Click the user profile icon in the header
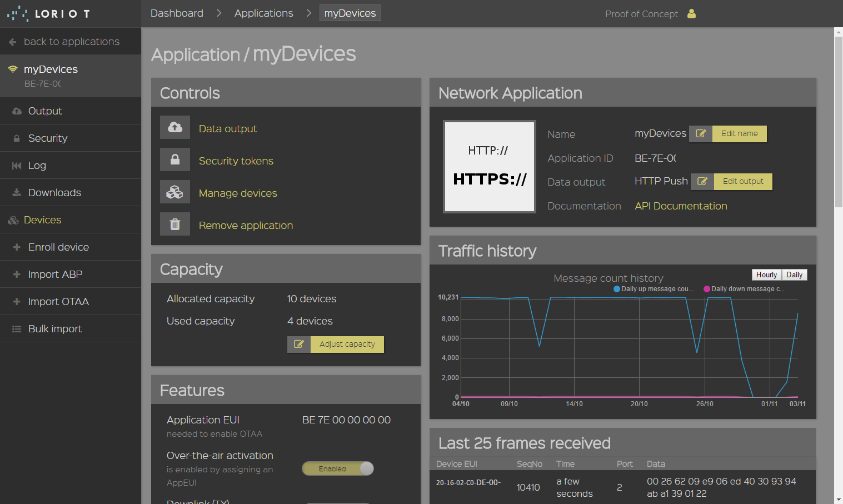 point(691,13)
